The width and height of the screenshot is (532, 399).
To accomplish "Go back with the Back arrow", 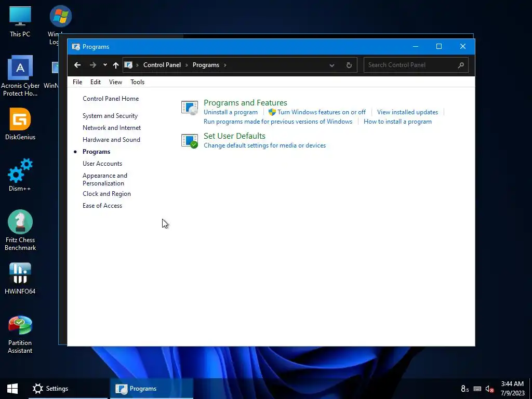I will click(x=77, y=65).
